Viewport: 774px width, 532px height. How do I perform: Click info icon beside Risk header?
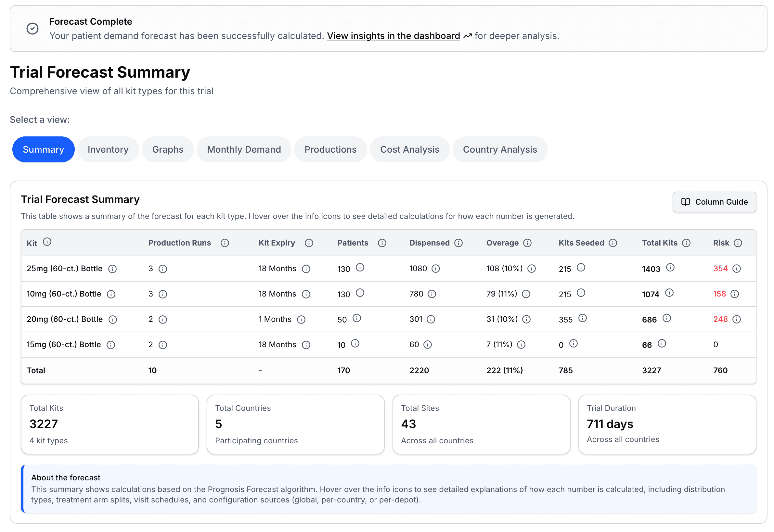tap(738, 243)
